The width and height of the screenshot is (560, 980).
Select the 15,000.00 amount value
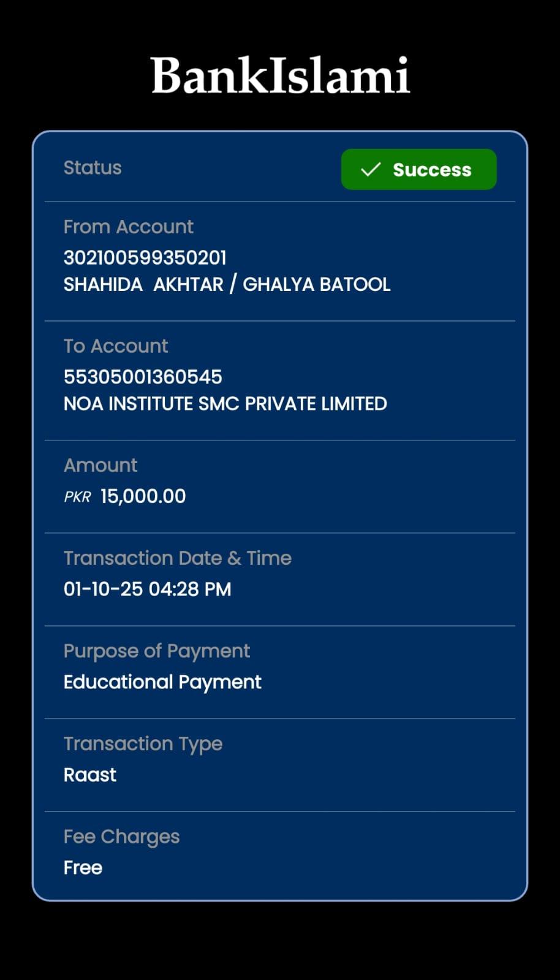point(143,496)
